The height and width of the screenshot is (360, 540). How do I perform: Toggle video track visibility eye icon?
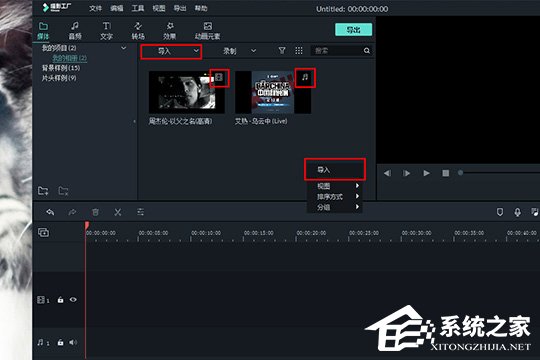pyautogui.click(x=73, y=299)
